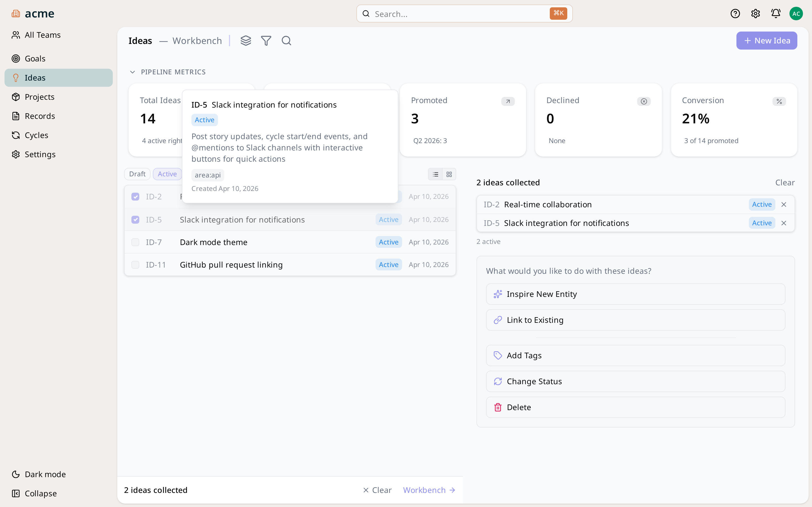This screenshot has width=812, height=507.
Task: Collapse the Pipeline Metrics section
Action: click(133, 72)
